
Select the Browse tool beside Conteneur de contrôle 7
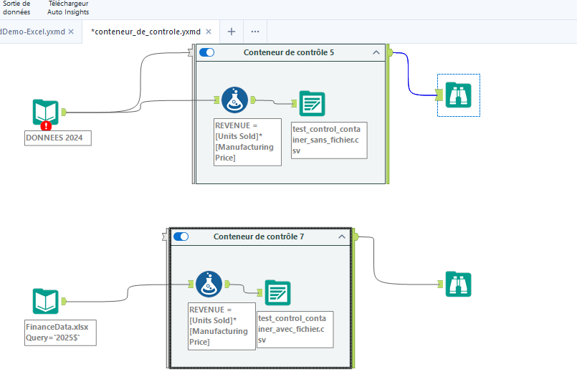pos(458,285)
